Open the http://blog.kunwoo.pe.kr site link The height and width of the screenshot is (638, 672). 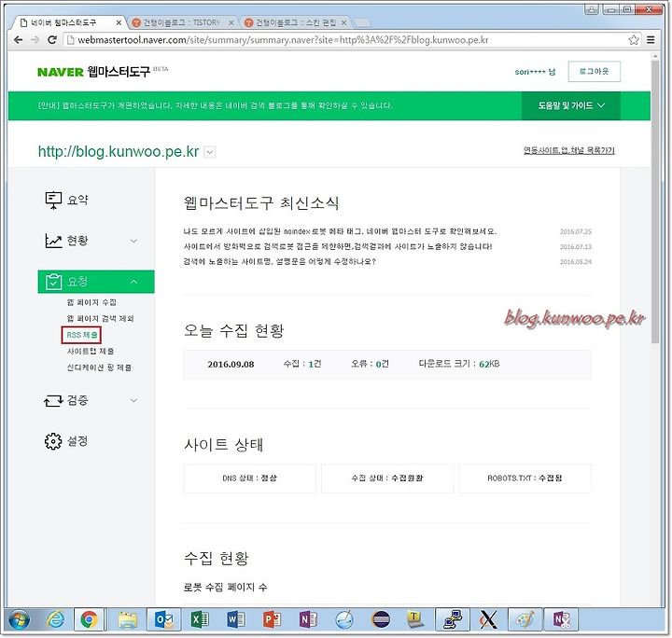pos(119,152)
